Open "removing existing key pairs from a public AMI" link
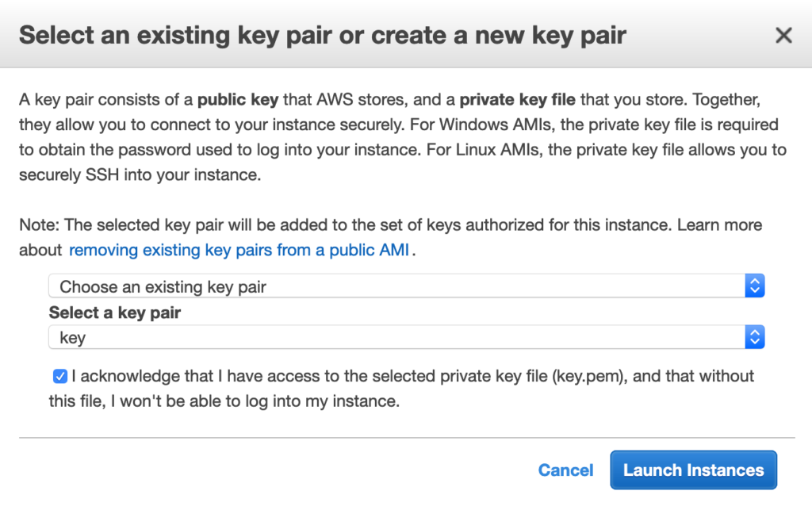The height and width of the screenshot is (510, 812). (x=239, y=251)
